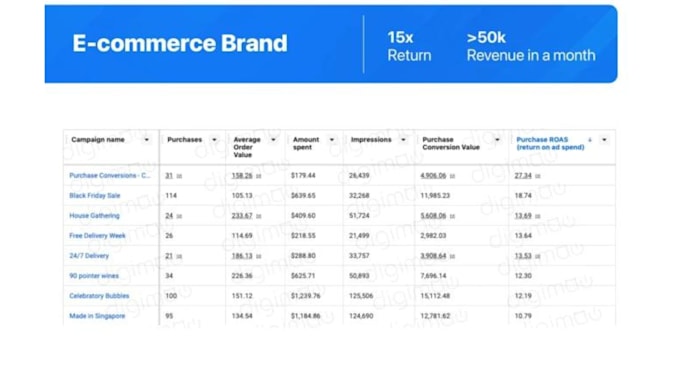Click the E-commerce Brand banner title

point(180,43)
